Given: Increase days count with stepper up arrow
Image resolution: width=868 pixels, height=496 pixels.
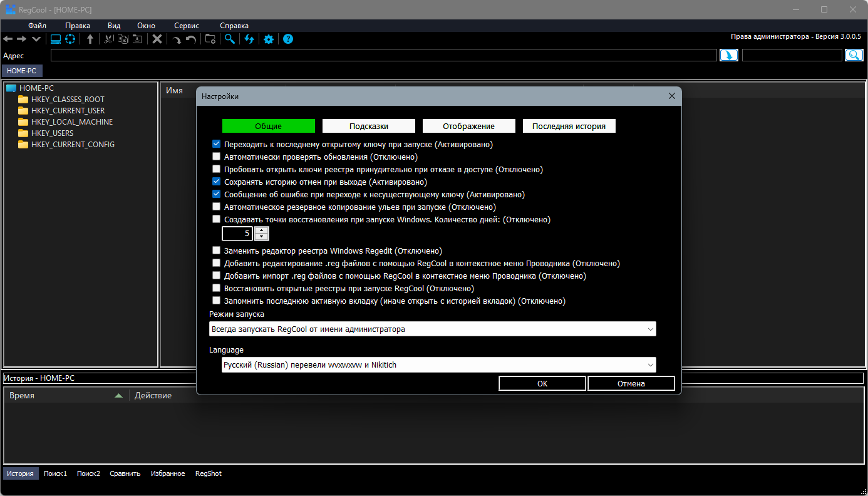Looking at the screenshot, I should point(261,230).
